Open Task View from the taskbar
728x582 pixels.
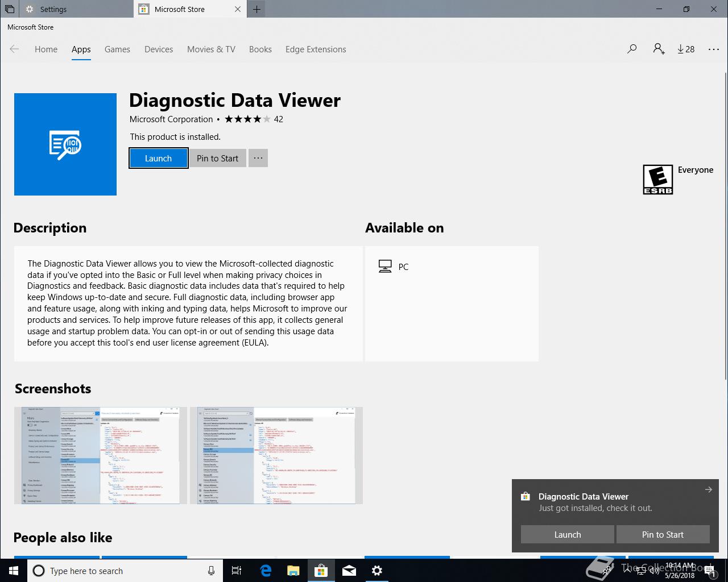click(x=237, y=571)
